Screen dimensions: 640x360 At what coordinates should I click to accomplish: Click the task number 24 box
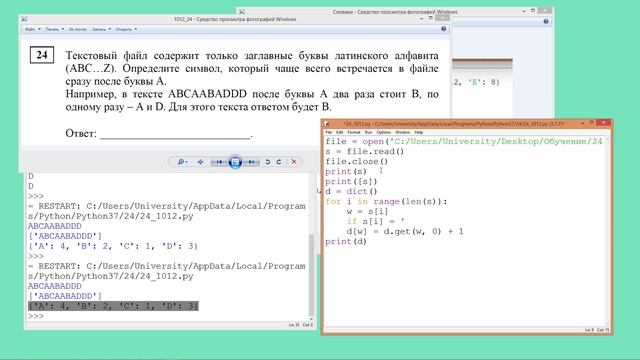42,55
